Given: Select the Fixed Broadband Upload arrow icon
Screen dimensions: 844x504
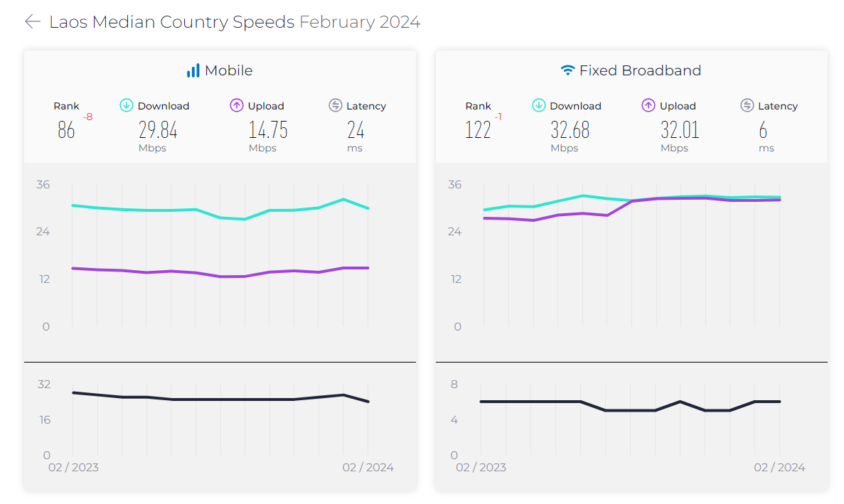Looking at the screenshot, I should click(648, 104).
